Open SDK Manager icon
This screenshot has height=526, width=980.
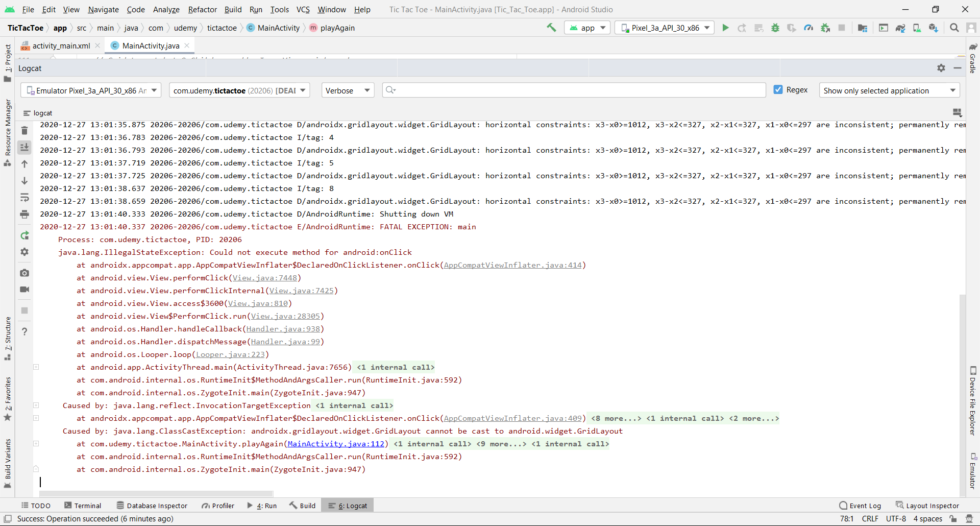tap(933, 28)
